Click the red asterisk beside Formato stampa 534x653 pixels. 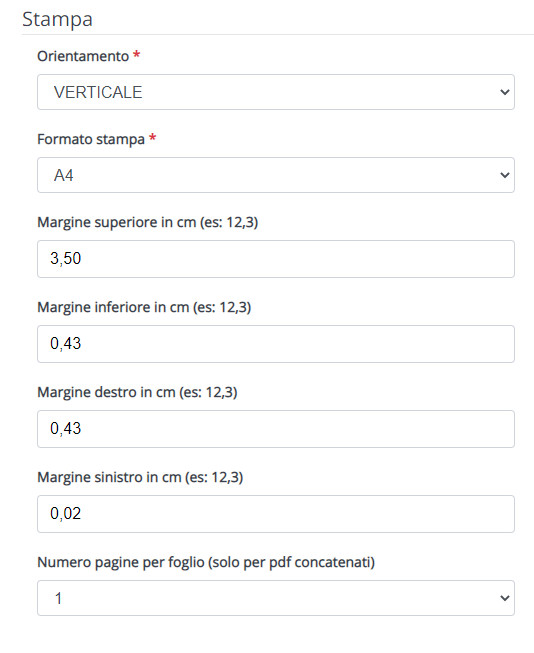tap(152, 137)
